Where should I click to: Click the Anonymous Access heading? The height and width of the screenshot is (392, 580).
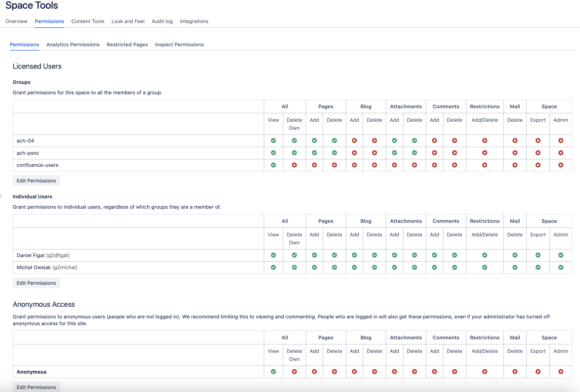[x=44, y=304]
